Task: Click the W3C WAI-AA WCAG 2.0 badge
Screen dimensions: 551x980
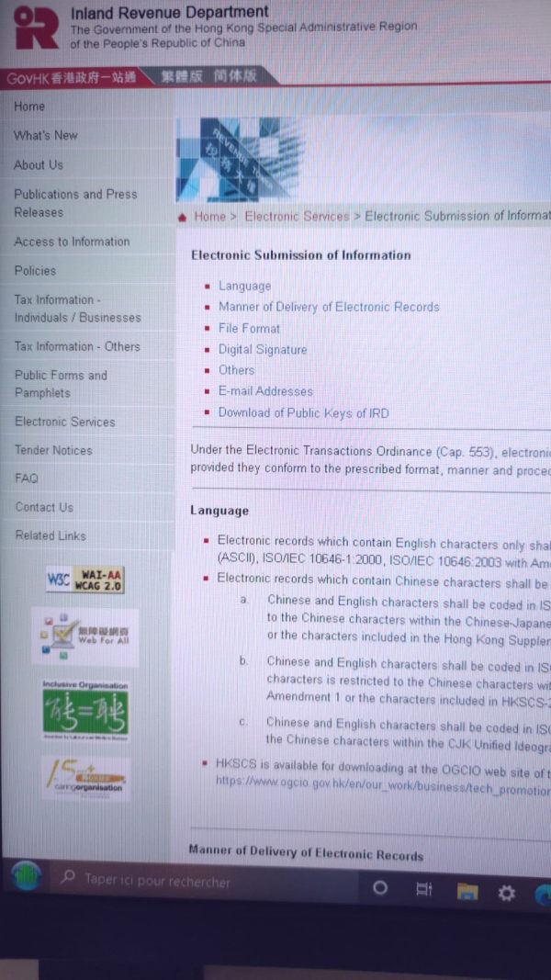Action: coord(85,580)
